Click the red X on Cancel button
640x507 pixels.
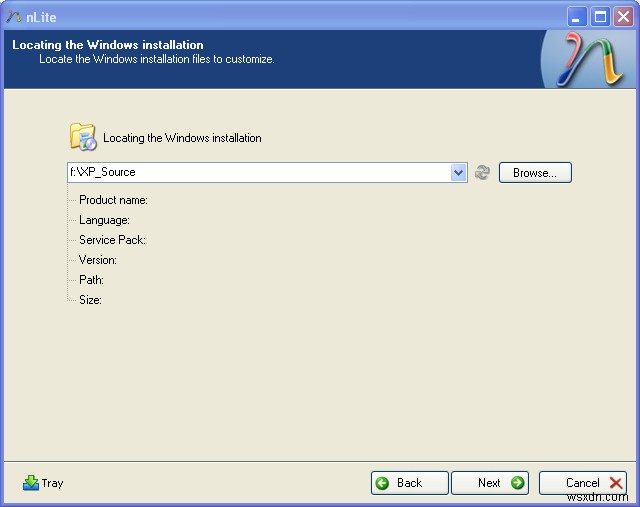[x=616, y=483]
